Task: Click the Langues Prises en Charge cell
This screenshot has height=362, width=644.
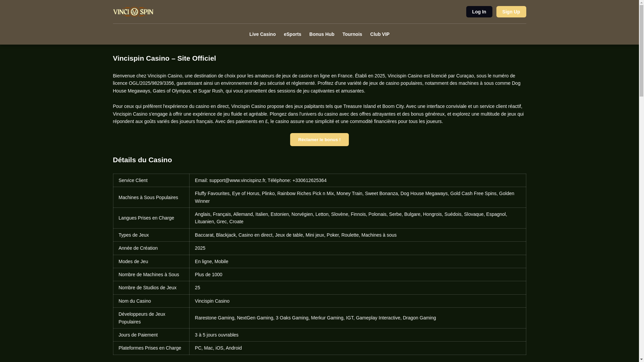Action: coord(151,218)
